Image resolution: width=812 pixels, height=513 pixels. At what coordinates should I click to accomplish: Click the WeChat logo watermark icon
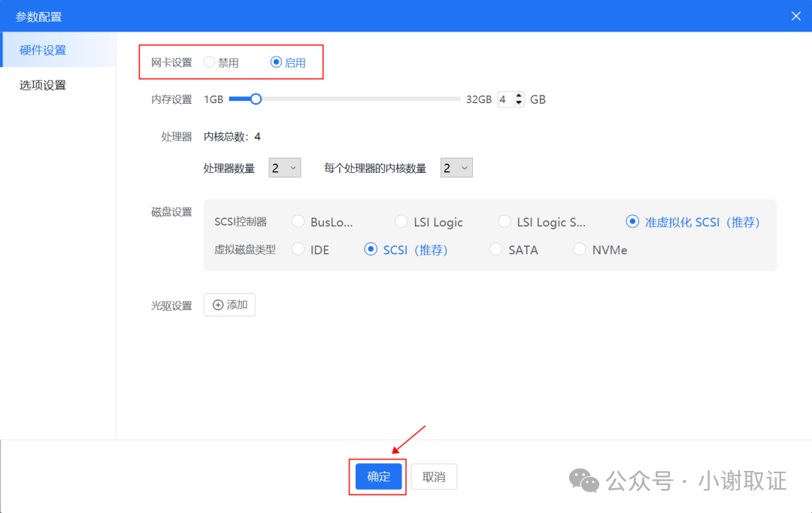[584, 480]
